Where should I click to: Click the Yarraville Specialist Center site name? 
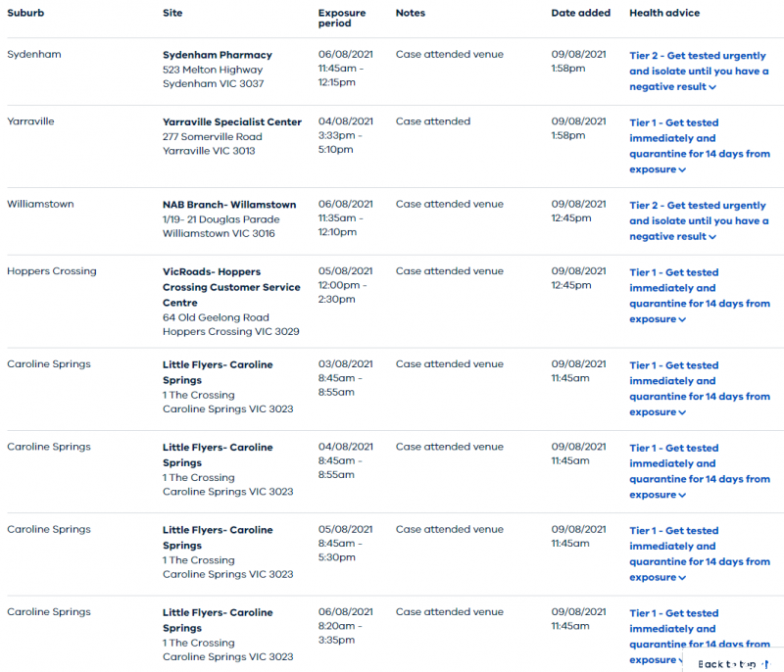[x=232, y=122]
